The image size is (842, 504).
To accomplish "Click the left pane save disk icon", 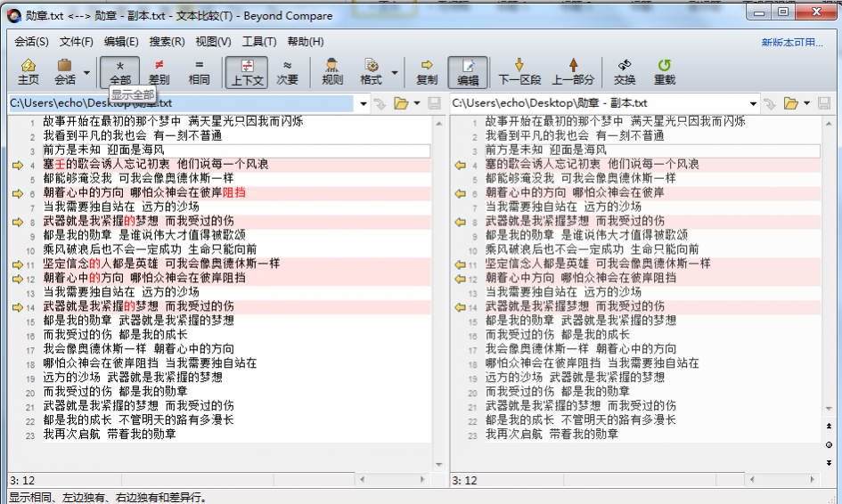I will (x=434, y=103).
